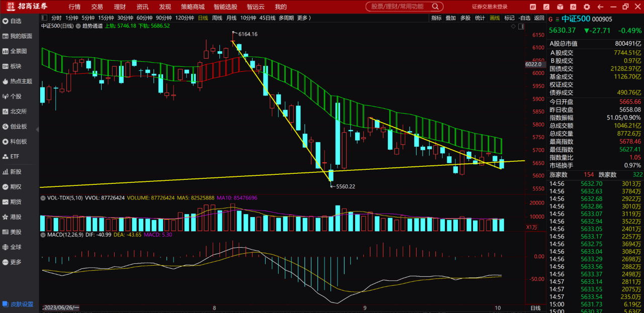
Task: Open the 自选 watchlist in the sidebar
Action: [15, 21]
